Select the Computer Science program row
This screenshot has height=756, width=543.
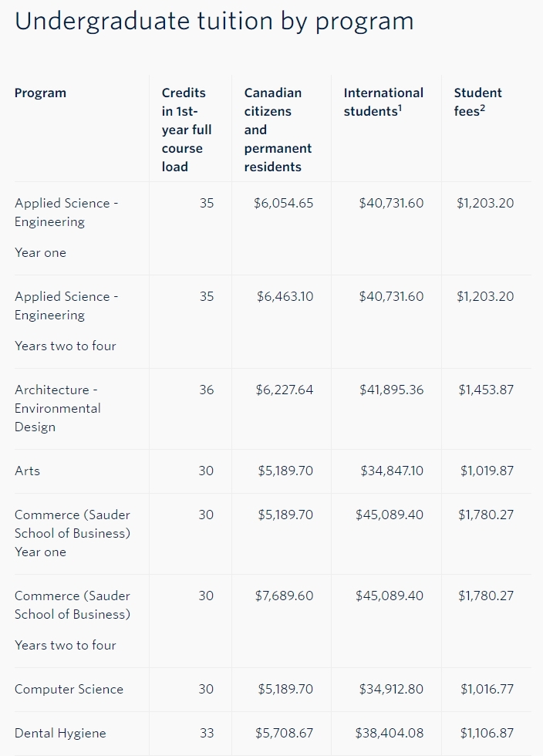pos(272,690)
